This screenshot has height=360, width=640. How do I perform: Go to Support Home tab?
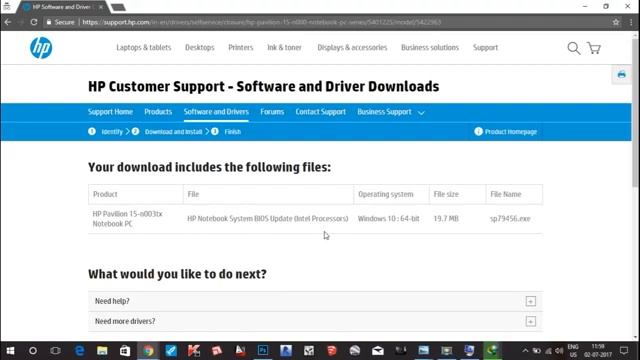(x=110, y=112)
